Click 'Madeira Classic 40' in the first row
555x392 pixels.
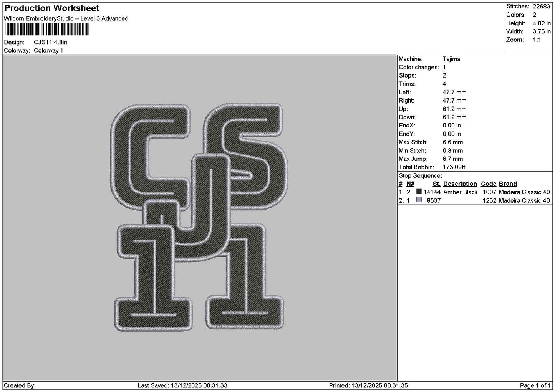pos(524,192)
